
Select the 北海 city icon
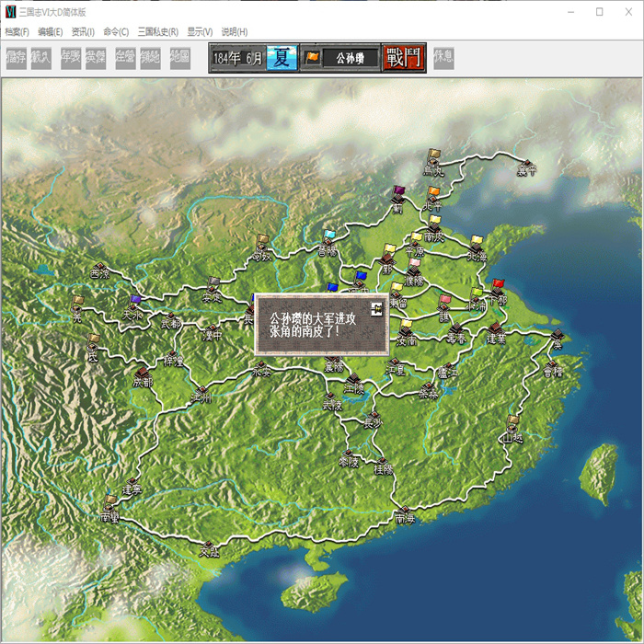477,248
